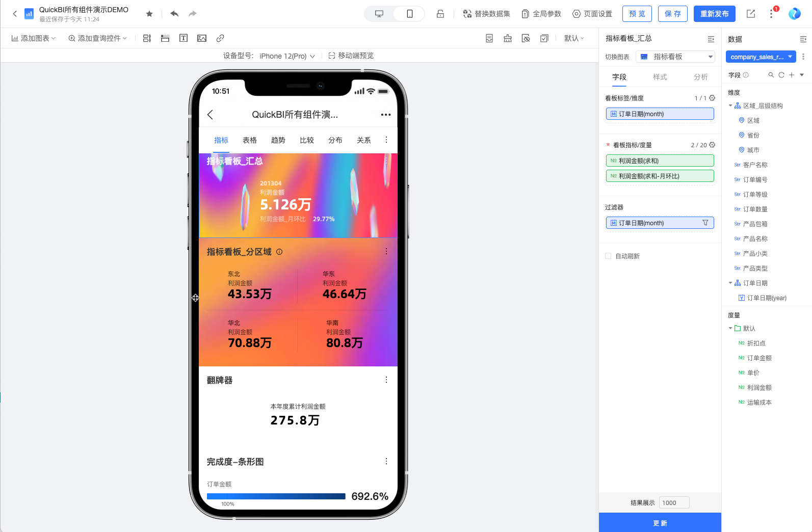Undo the last edit
The image size is (812, 532).
tap(174, 14)
